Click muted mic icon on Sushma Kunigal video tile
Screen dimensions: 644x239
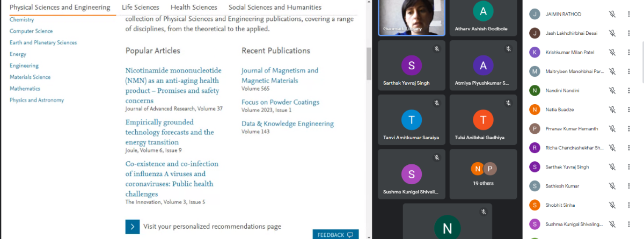[437, 157]
